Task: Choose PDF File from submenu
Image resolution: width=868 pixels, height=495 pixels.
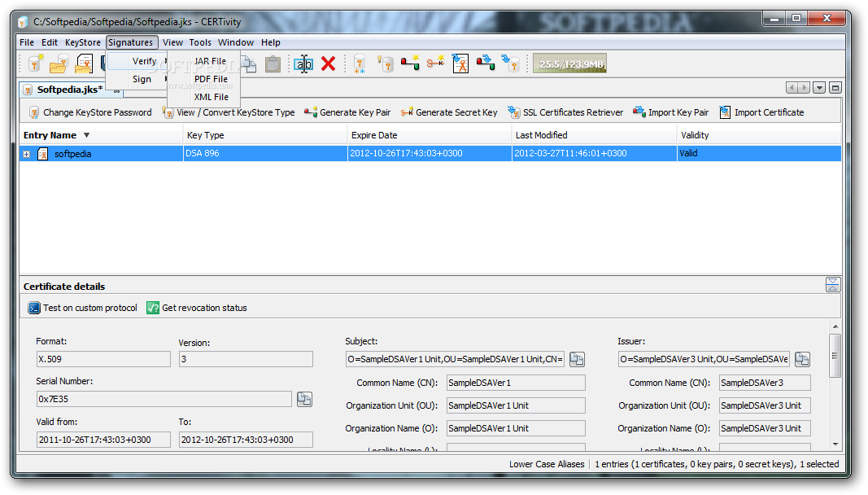Action: (211, 79)
